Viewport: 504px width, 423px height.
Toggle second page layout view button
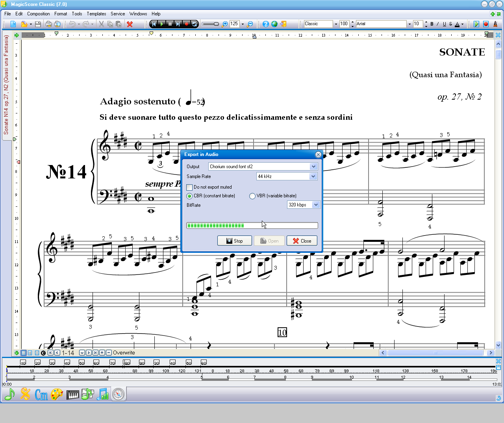tap(30, 353)
